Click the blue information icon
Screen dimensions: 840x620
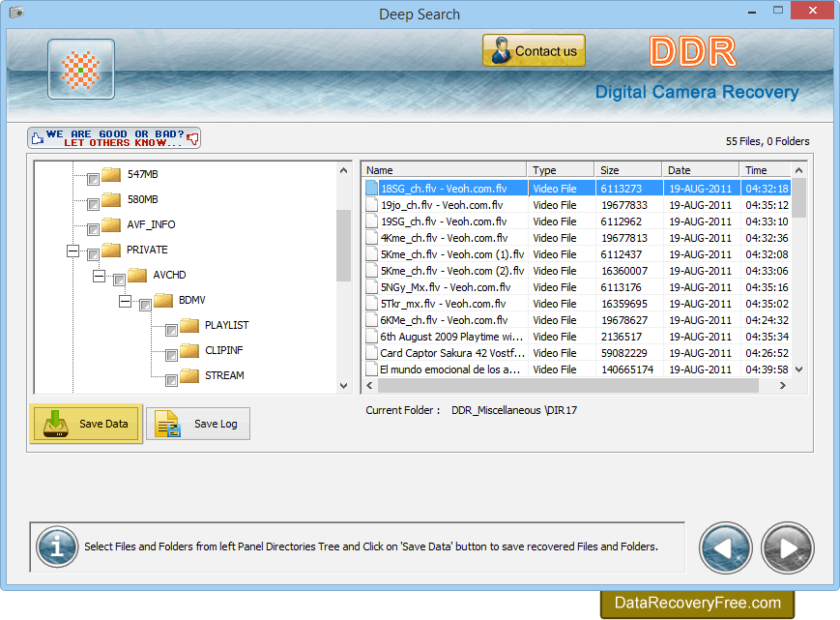coord(57,546)
